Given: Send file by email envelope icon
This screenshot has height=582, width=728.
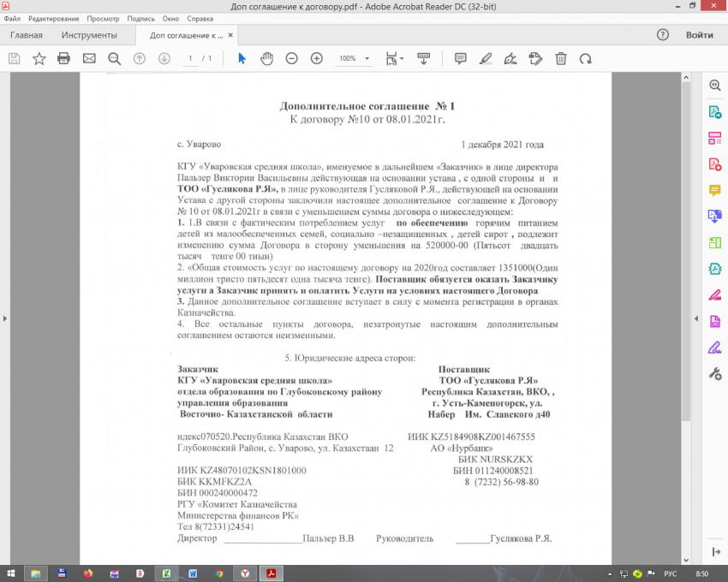Looking at the screenshot, I should point(89,59).
